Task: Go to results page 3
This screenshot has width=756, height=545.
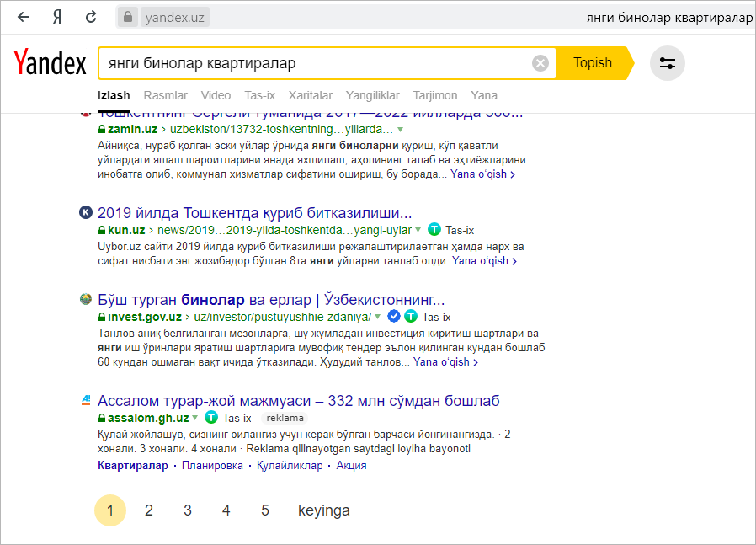Action: 188,510
